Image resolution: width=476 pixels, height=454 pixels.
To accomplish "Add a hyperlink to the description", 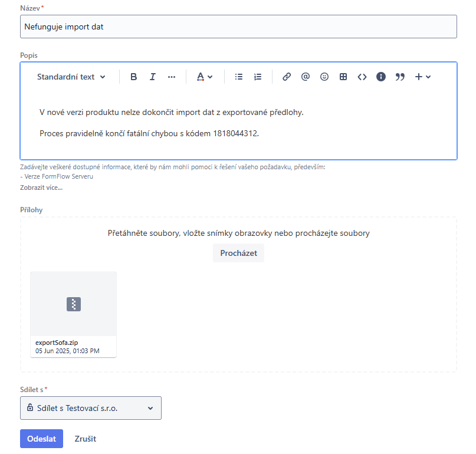I will (287, 77).
